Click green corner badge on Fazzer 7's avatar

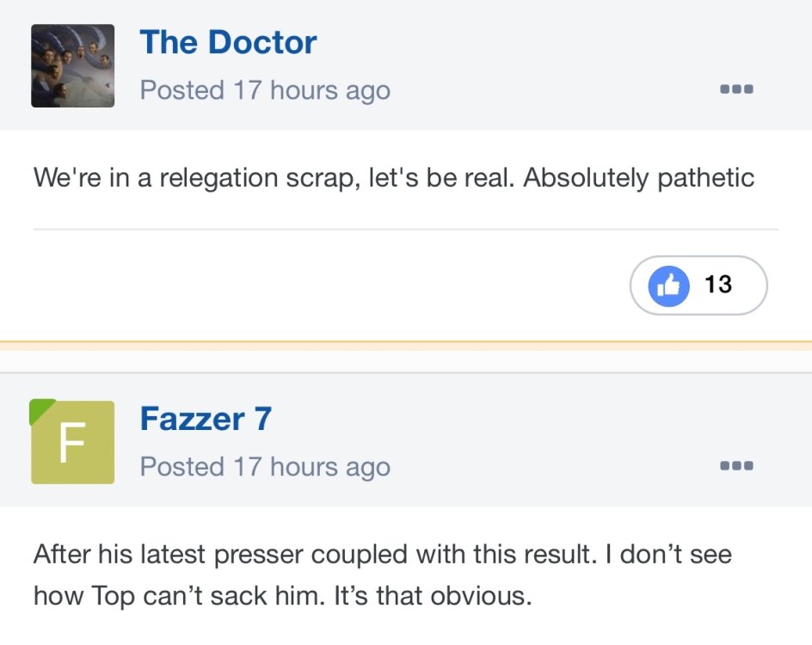click(x=40, y=409)
